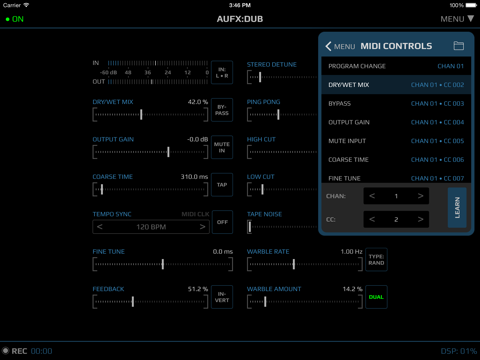Increase the MIDI channel with right arrow

(x=420, y=196)
